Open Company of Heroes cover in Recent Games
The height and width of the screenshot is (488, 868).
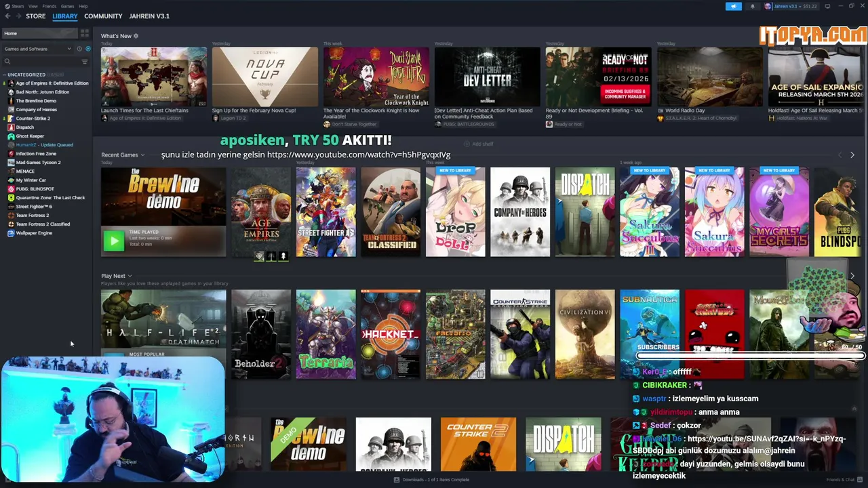pos(520,212)
